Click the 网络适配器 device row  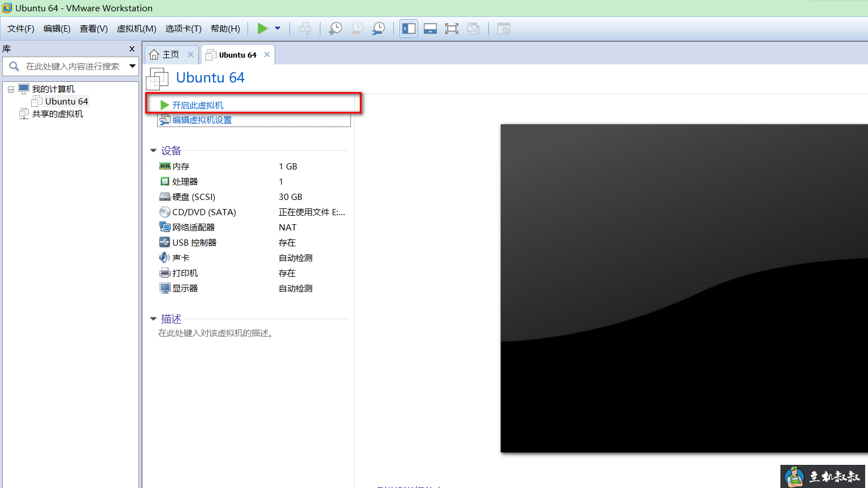pos(253,227)
